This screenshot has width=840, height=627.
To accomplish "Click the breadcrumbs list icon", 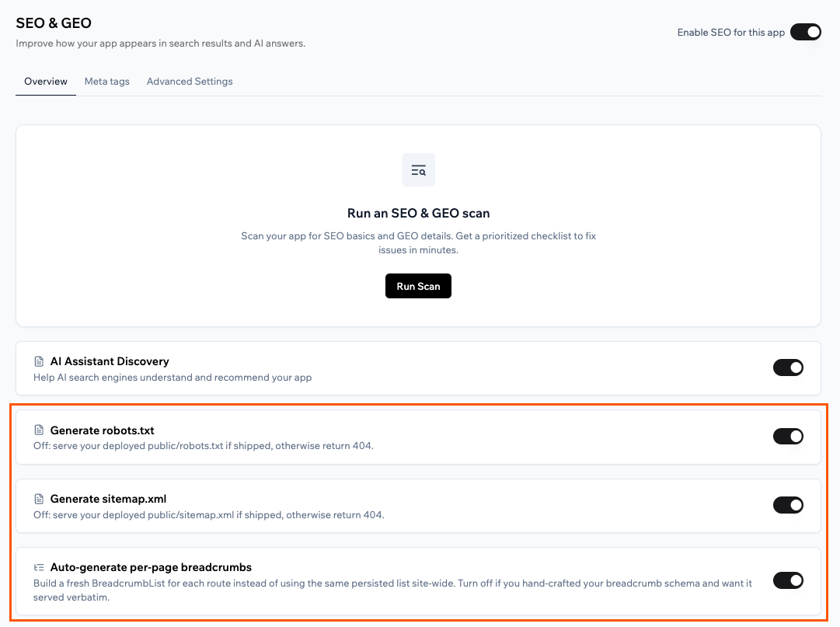I will [x=39, y=568].
